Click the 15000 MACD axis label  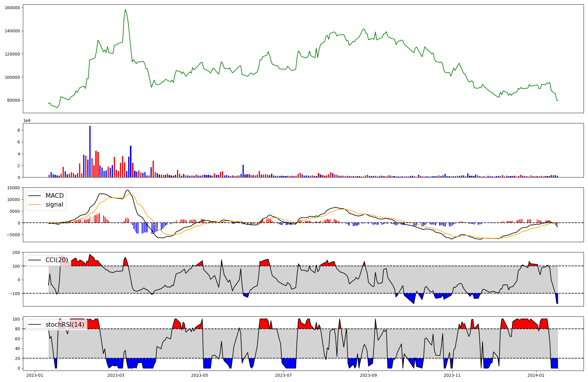(14, 188)
